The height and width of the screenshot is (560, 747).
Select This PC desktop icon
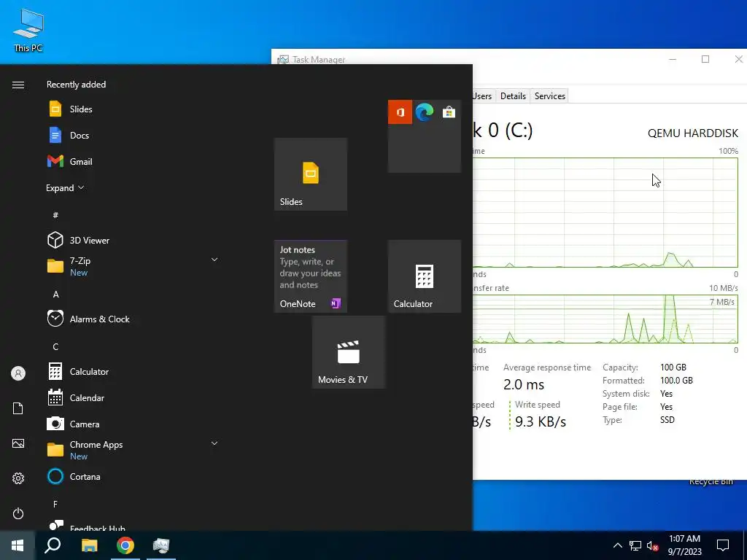pyautogui.click(x=28, y=30)
